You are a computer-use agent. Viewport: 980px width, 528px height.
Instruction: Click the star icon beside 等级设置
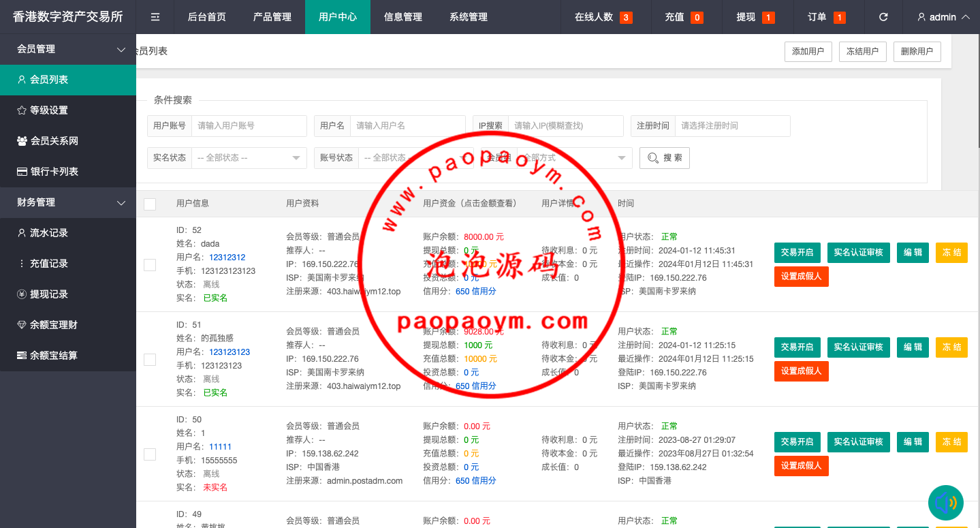[22, 110]
